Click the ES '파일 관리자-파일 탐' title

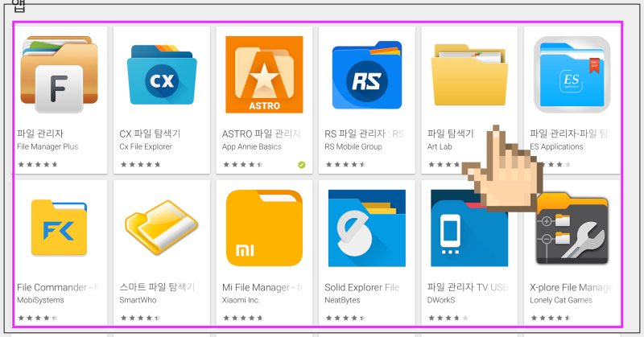[569, 134]
